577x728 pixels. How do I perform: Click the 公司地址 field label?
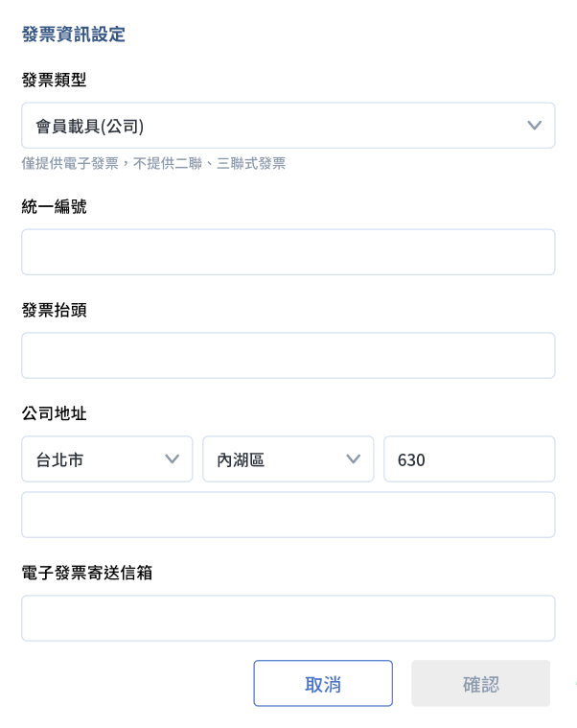(x=55, y=413)
